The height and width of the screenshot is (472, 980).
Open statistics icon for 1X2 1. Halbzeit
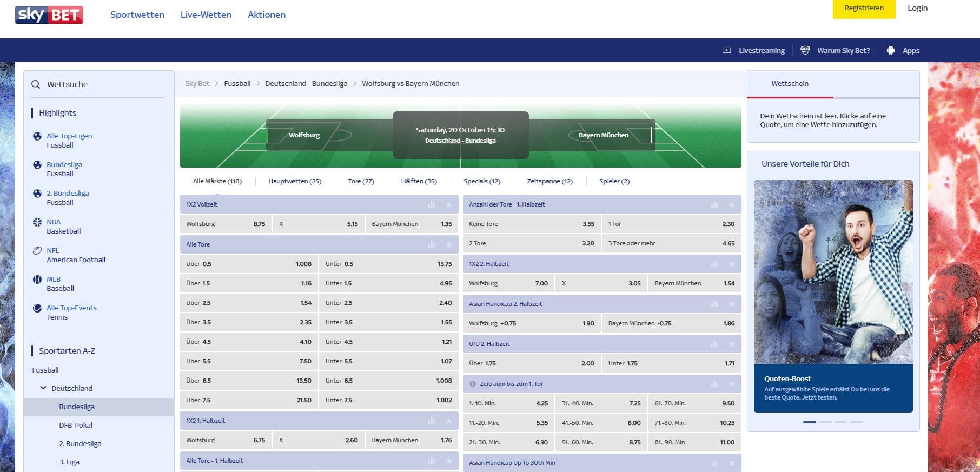432,421
